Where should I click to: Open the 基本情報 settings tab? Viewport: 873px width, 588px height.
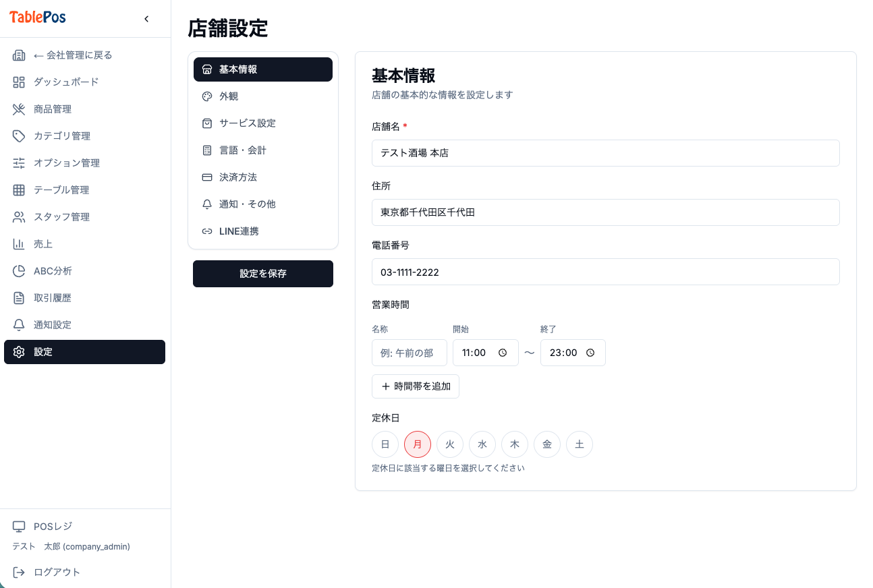[263, 69]
